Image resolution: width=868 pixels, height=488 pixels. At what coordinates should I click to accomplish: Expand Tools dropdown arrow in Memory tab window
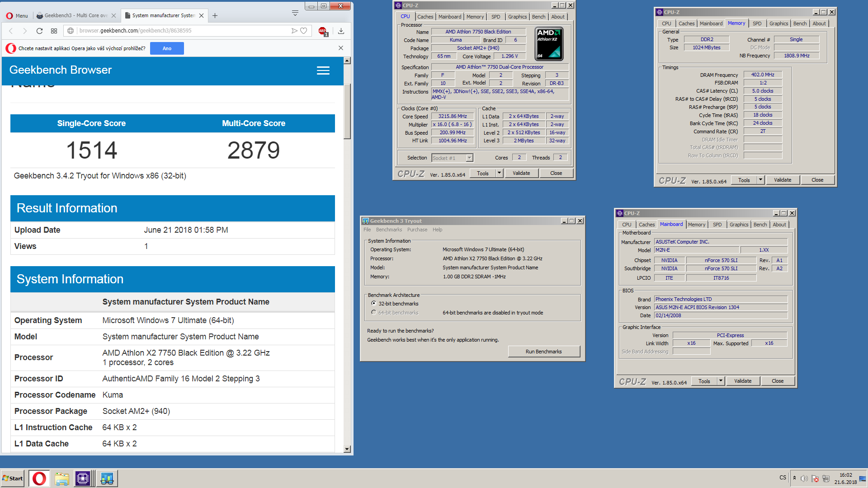pos(760,180)
